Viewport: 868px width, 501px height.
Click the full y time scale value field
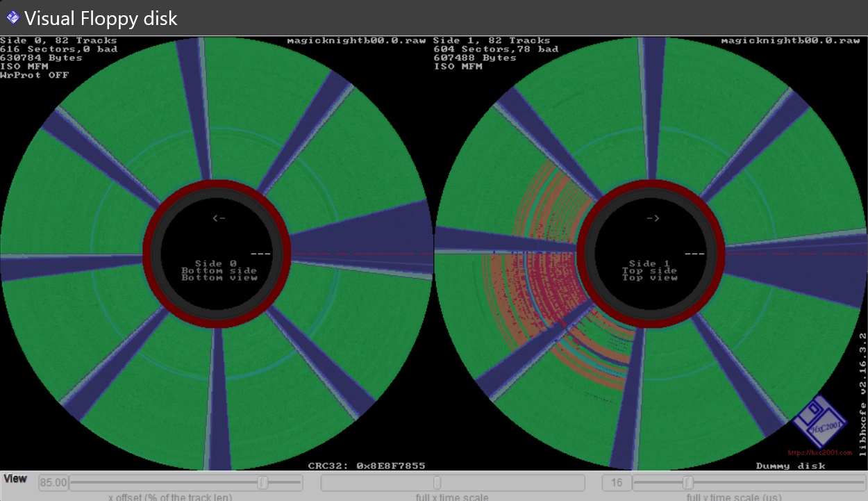pos(616,483)
